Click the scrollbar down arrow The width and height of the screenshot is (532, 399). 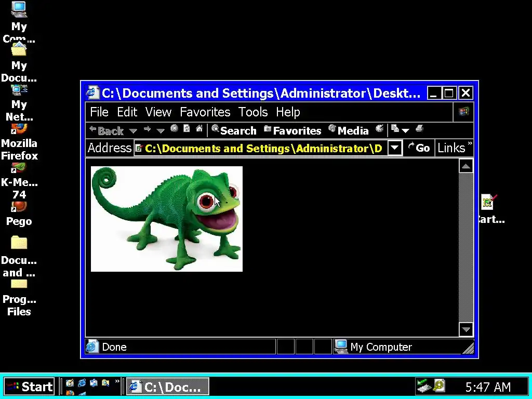[466, 329]
